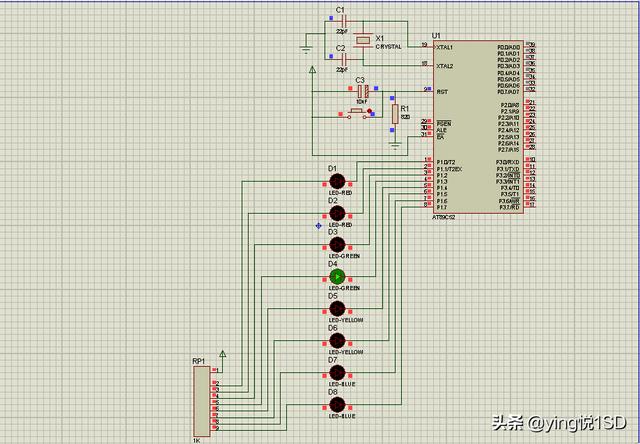The image size is (640, 444).
Task: Click the U1 reference label
Action: (436, 36)
